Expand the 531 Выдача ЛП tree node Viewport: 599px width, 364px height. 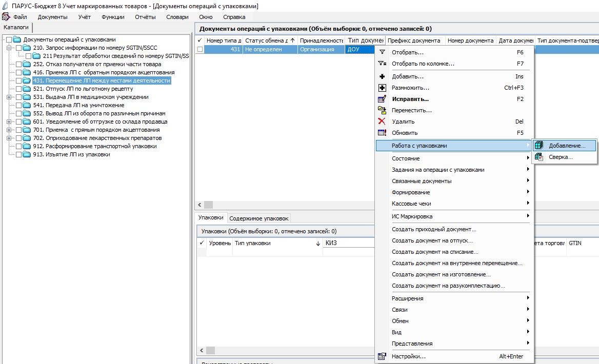coord(9,97)
